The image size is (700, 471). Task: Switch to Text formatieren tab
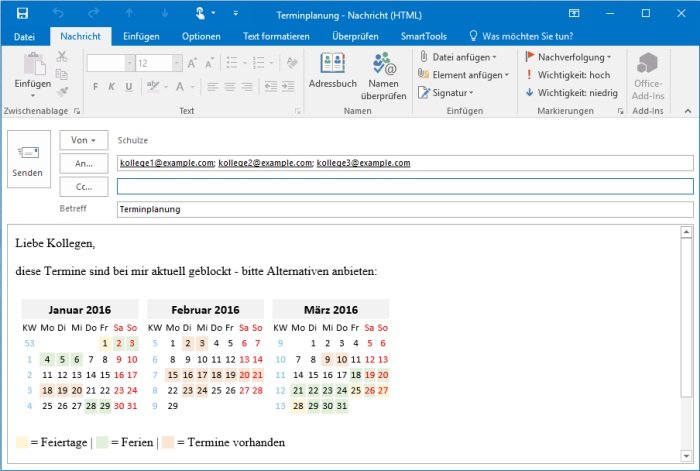pyautogui.click(x=276, y=37)
